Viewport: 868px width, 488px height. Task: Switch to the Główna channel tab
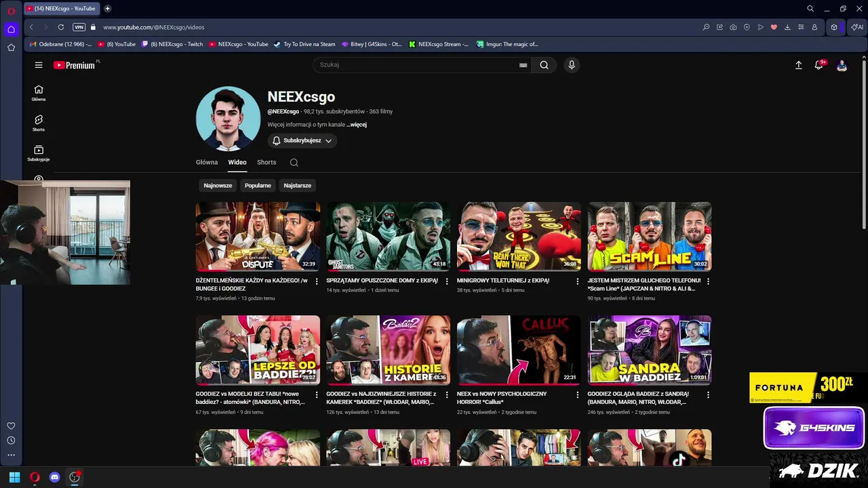[207, 163]
